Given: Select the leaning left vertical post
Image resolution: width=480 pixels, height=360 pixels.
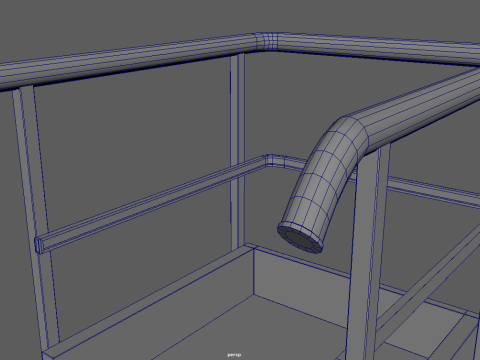Looking at the screenshot, I should (36, 217).
